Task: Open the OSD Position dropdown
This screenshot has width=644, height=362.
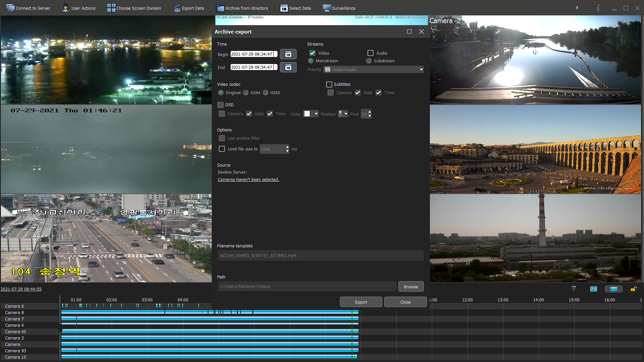Action: pyautogui.click(x=343, y=114)
